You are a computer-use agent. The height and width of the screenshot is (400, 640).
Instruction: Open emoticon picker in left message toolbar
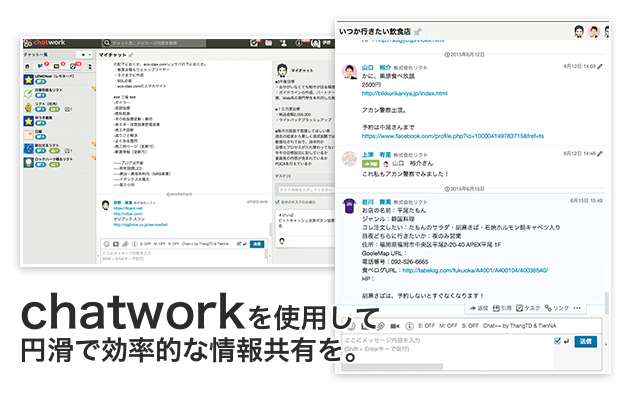pyautogui.click(x=107, y=244)
